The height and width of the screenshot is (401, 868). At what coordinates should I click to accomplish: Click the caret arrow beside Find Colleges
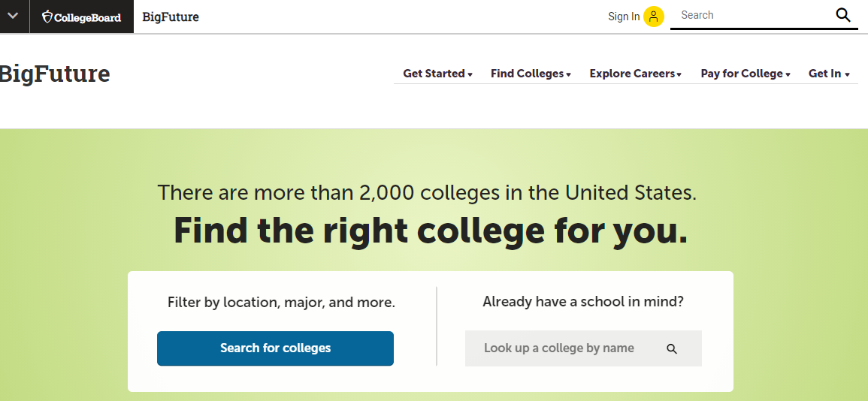coord(568,74)
